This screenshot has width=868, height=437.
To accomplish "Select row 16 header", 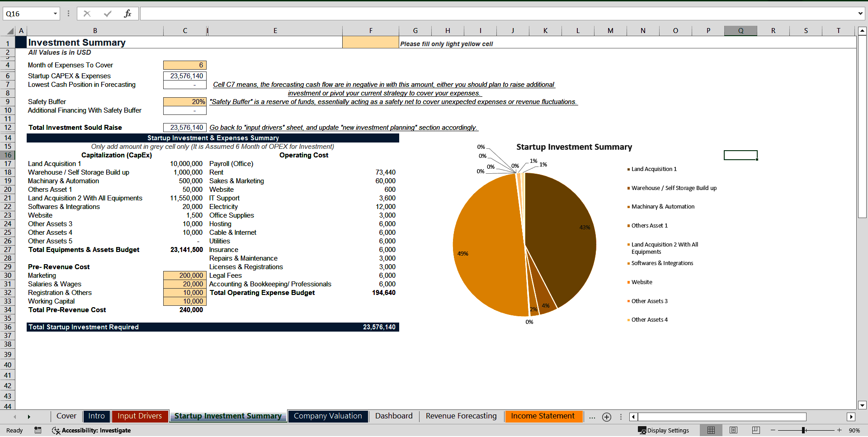I will tap(8, 155).
